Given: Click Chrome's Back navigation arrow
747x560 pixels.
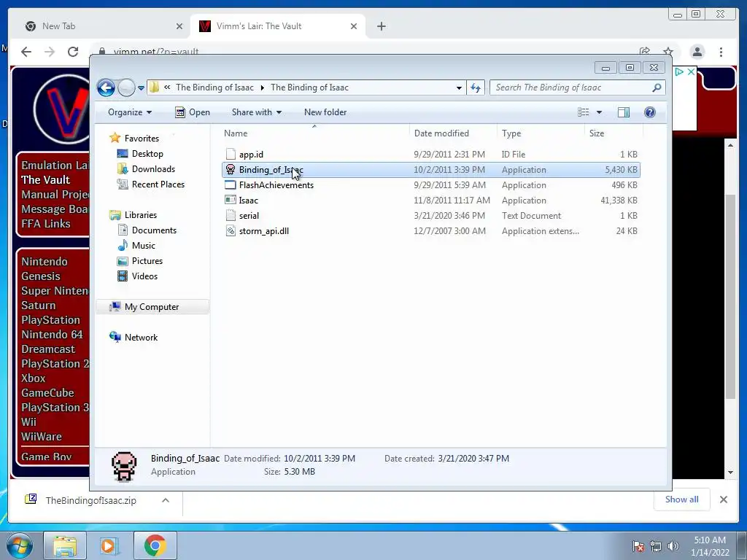Looking at the screenshot, I should click(26, 52).
